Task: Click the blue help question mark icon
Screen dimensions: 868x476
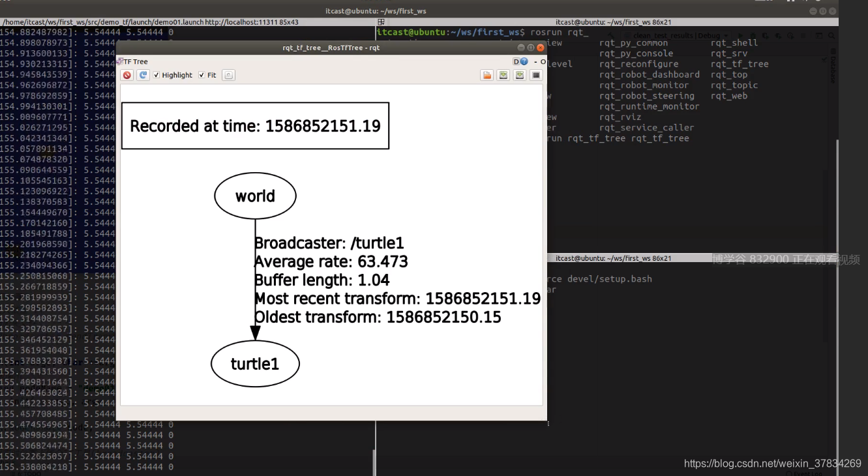Action: [x=524, y=61]
